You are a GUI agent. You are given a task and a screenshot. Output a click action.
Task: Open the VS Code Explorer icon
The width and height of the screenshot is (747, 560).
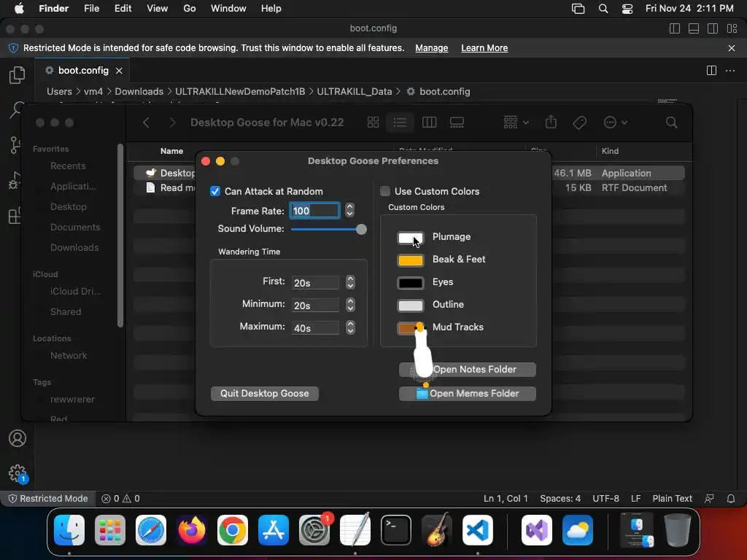(18, 75)
